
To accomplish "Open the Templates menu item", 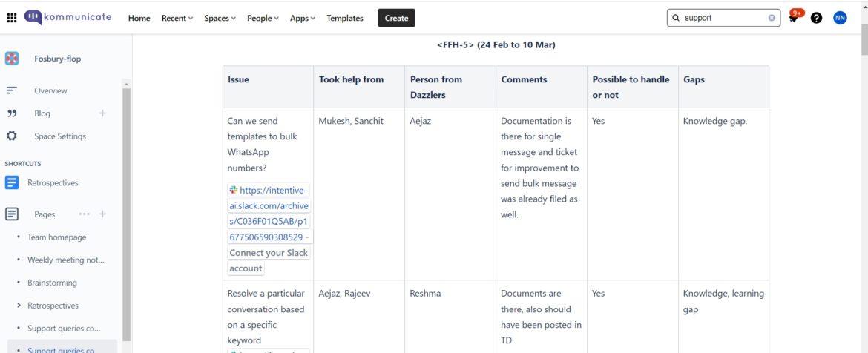I will coord(345,18).
